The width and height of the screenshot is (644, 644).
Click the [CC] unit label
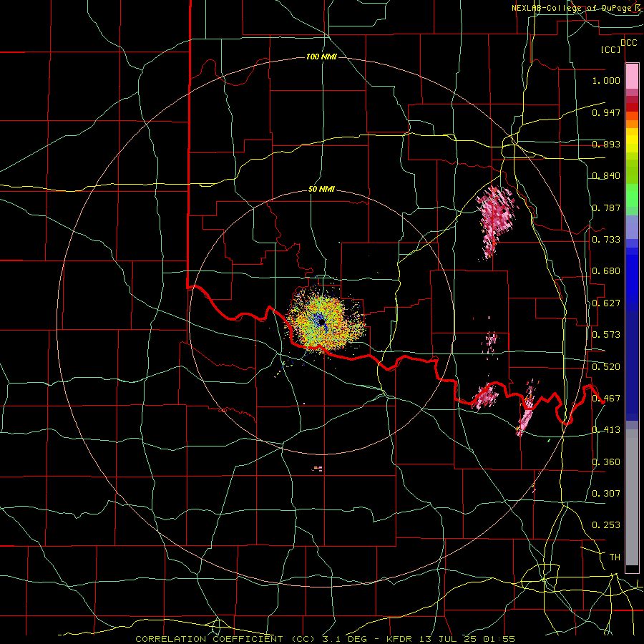click(610, 49)
